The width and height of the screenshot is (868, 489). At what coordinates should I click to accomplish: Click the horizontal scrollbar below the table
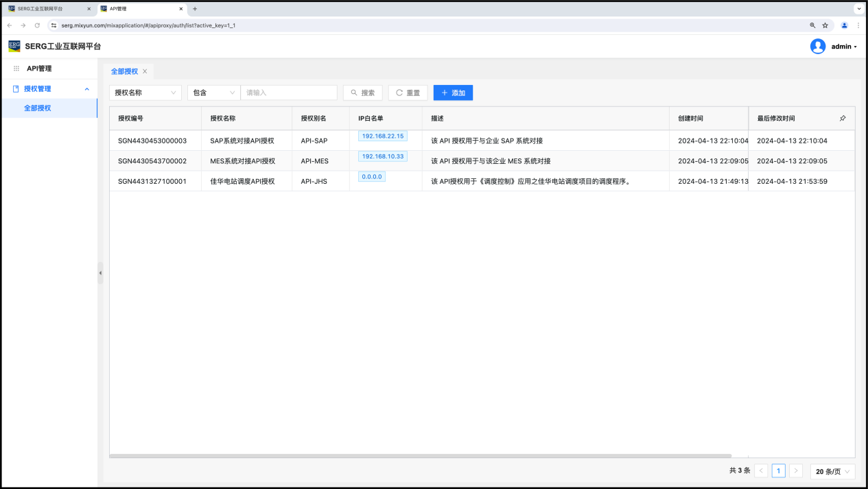point(420,455)
